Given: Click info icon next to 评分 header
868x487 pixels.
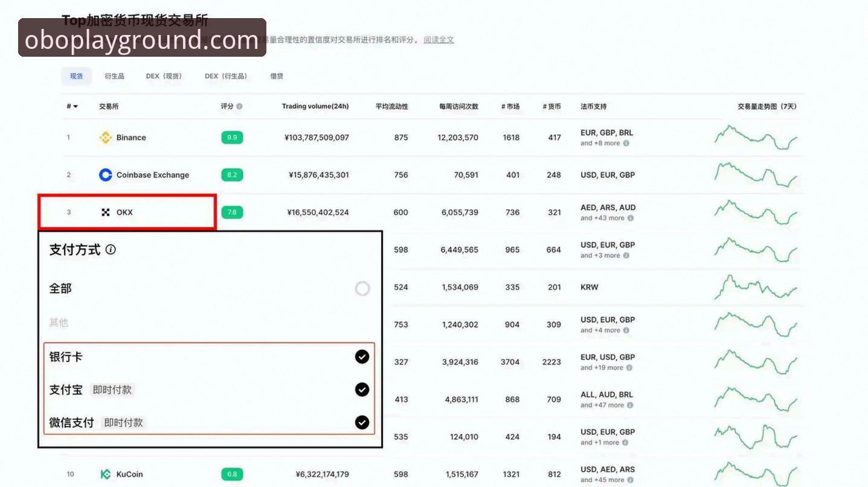Looking at the screenshot, I should coord(239,106).
